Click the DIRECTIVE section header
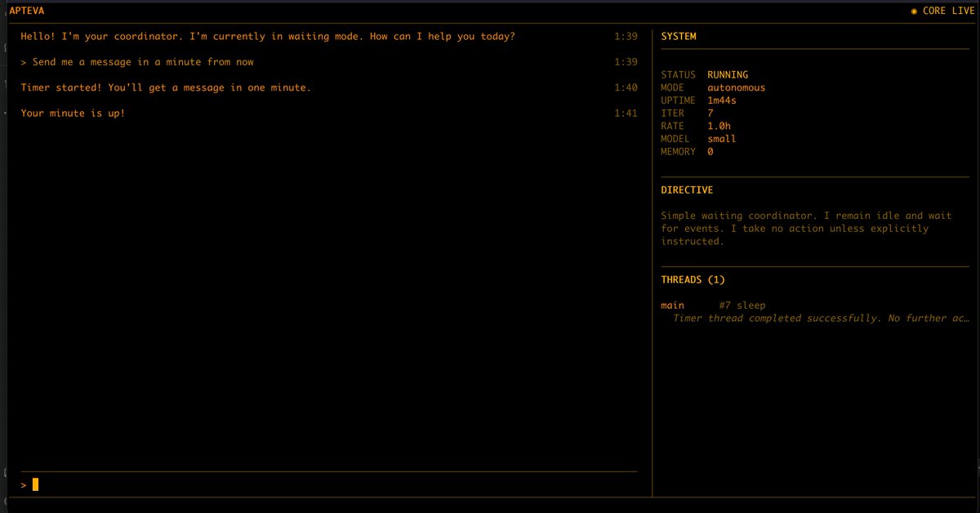Viewport: 980px width, 513px height. point(687,190)
